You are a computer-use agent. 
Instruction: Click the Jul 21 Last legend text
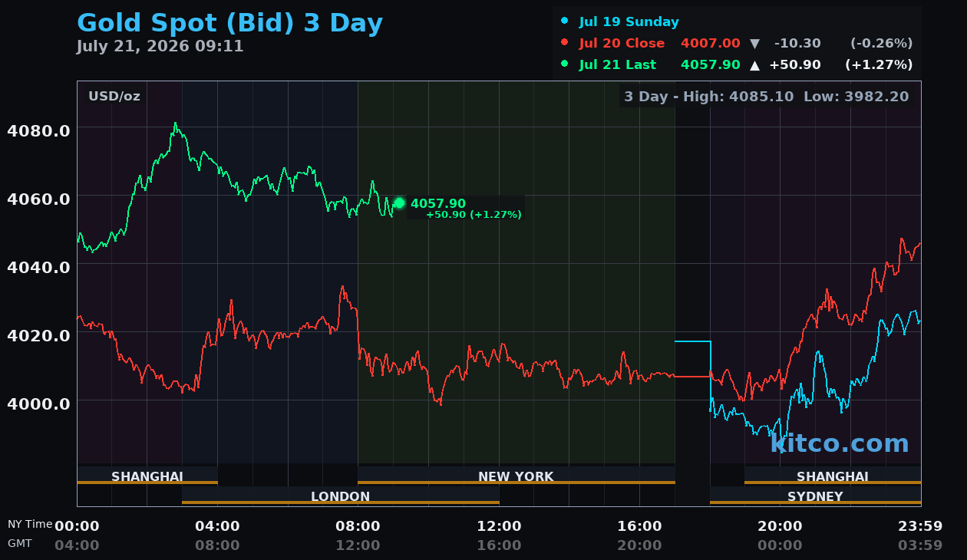pos(618,65)
